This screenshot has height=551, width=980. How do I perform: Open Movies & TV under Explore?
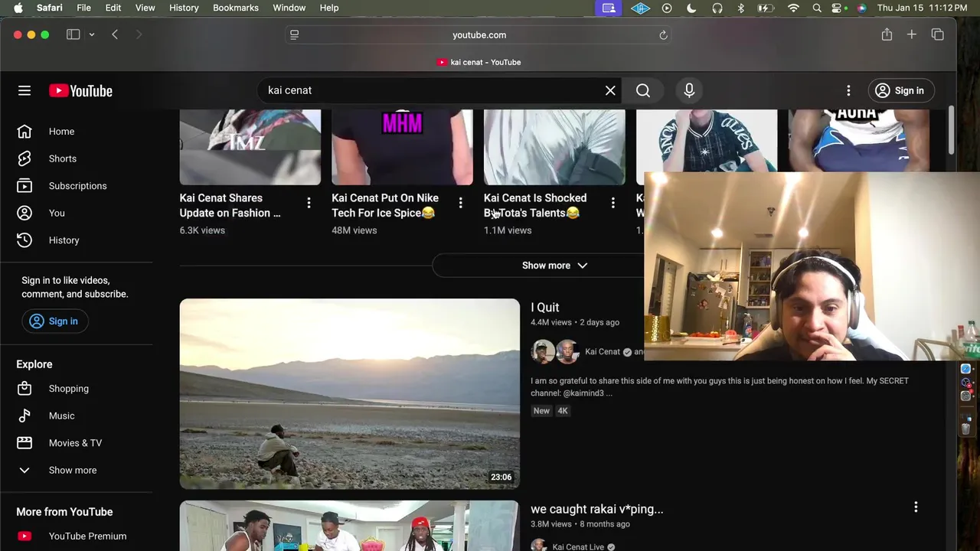click(75, 443)
